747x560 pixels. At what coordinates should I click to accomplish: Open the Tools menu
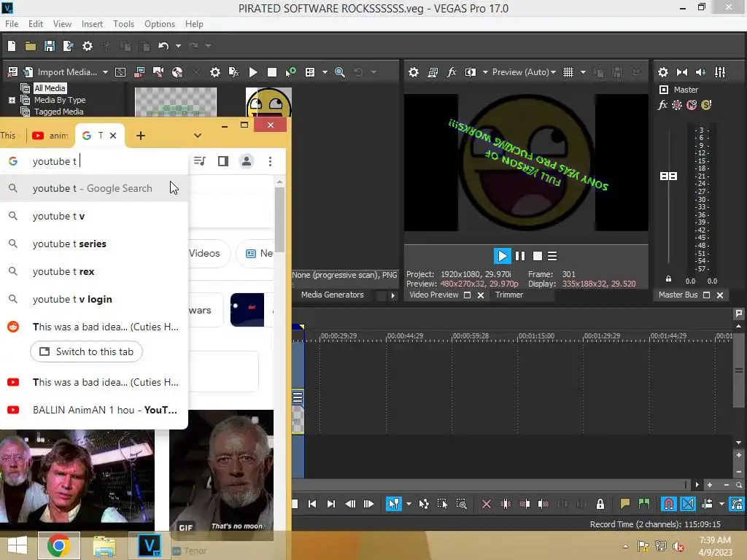pos(123,24)
